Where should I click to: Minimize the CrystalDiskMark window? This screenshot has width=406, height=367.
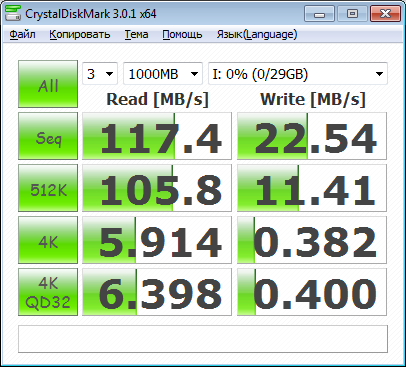(319, 14)
